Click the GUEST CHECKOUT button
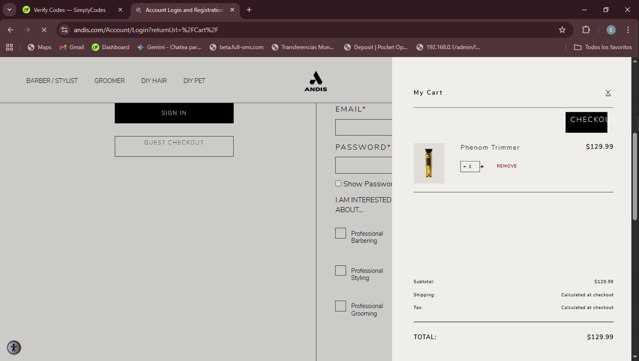 174,146
